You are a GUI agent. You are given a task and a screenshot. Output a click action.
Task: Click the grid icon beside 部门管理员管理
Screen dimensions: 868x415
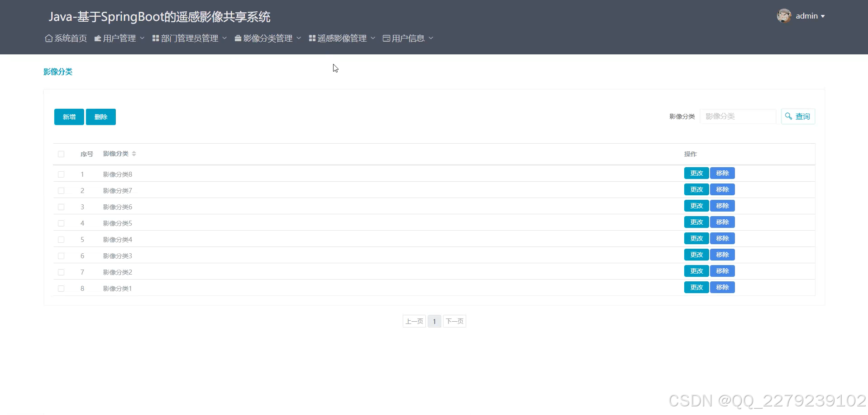click(x=155, y=38)
